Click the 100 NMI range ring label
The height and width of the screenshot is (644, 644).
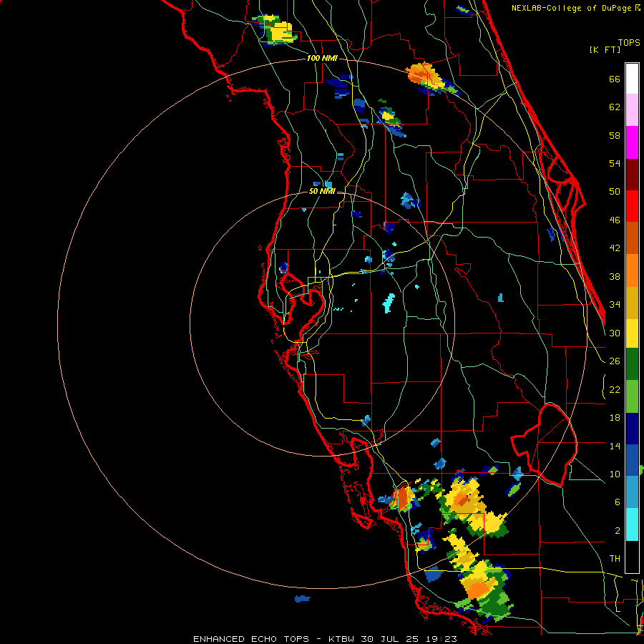click(x=322, y=59)
